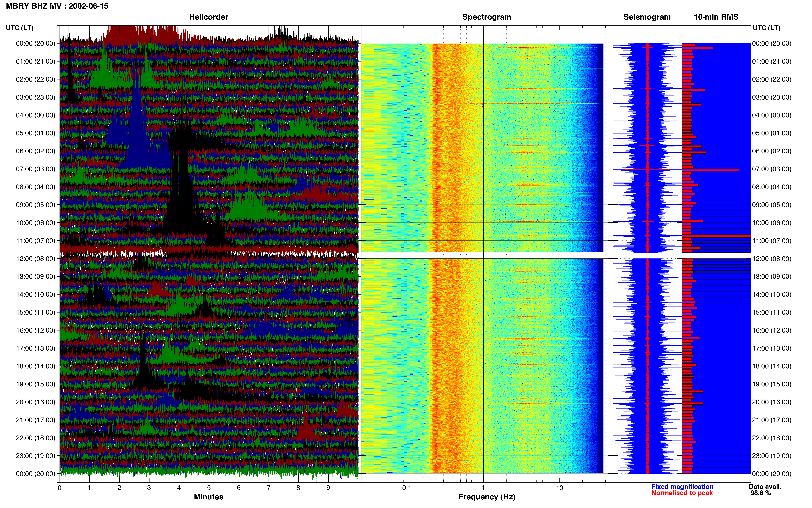
Task: Click left axis label '02:00 (22:00)'
Action: (x=36, y=79)
